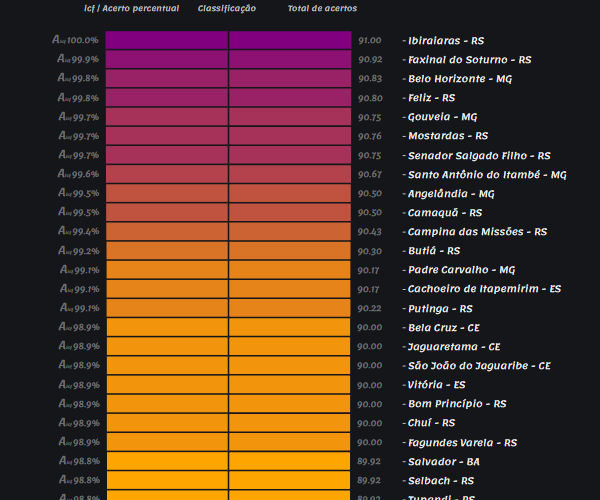Select the 'Chuí - RS' label
Image resolution: width=600 pixels, height=500 pixels.
tap(431, 423)
